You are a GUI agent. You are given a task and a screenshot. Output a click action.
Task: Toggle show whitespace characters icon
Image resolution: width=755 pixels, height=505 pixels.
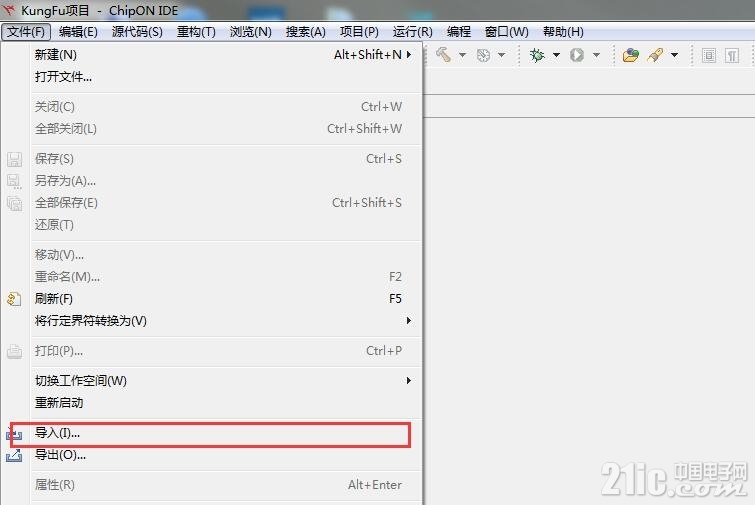click(732, 55)
